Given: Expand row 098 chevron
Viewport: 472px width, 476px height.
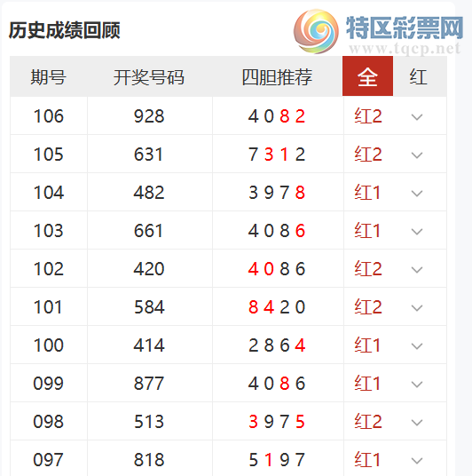Looking at the screenshot, I should click(417, 422).
